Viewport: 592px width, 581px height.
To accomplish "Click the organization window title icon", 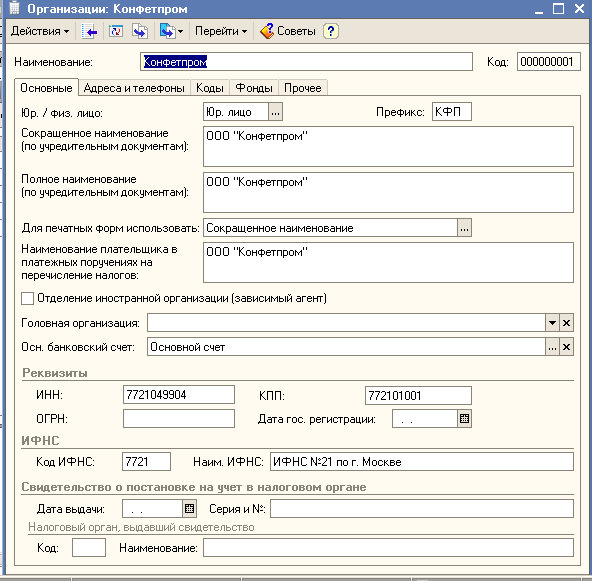I will pos(14,8).
